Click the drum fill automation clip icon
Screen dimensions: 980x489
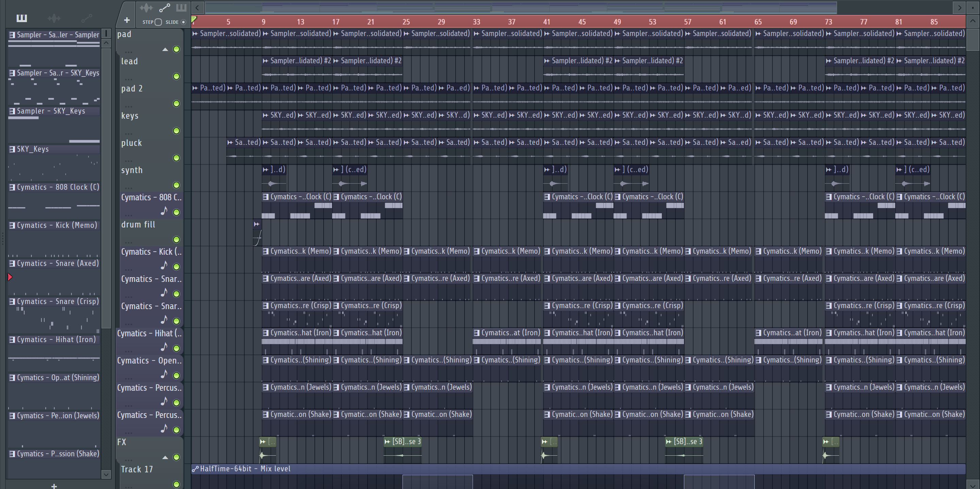pyautogui.click(x=257, y=224)
